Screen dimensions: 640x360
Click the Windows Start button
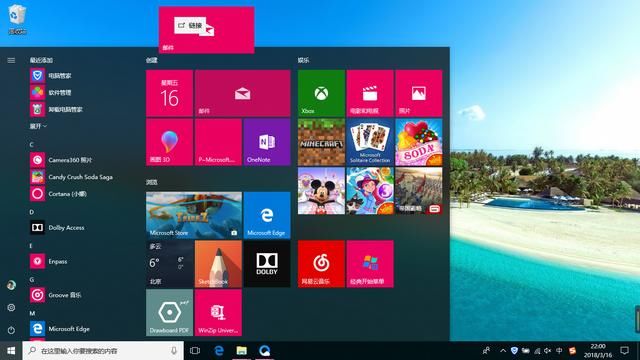(11, 351)
